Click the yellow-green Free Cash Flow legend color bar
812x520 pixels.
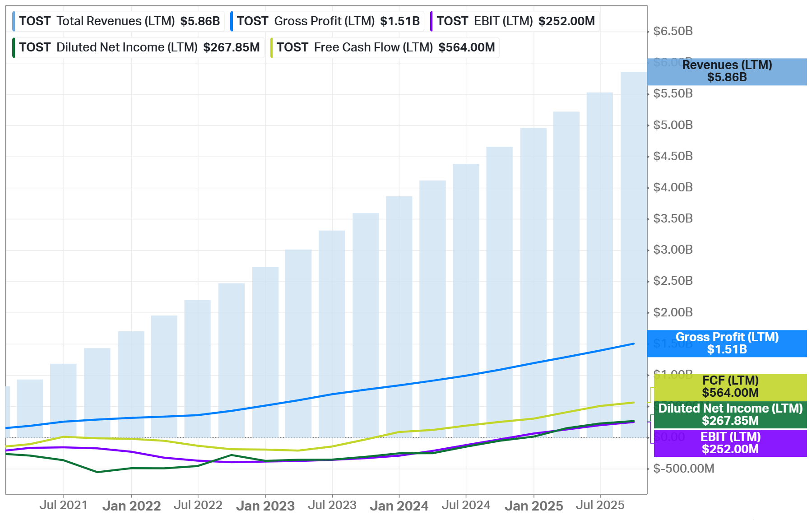[x=271, y=47]
